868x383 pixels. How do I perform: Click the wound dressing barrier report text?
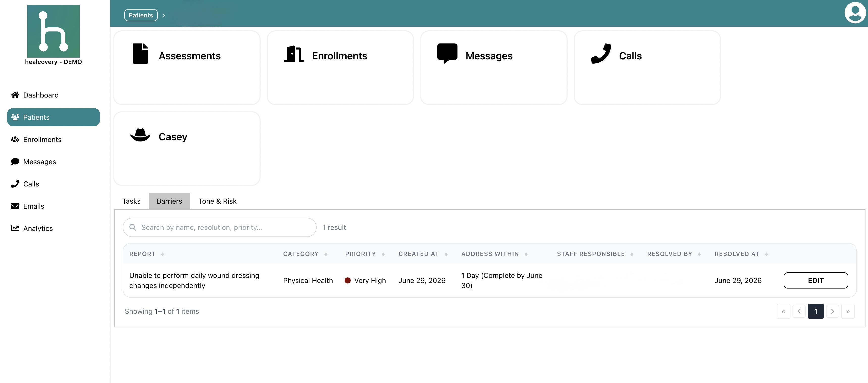tap(194, 280)
